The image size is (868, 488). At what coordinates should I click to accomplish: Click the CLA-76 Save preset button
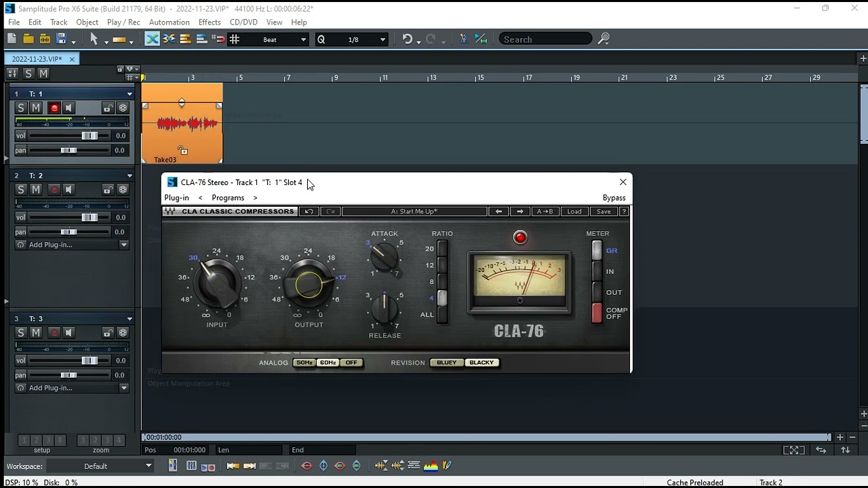tap(604, 211)
